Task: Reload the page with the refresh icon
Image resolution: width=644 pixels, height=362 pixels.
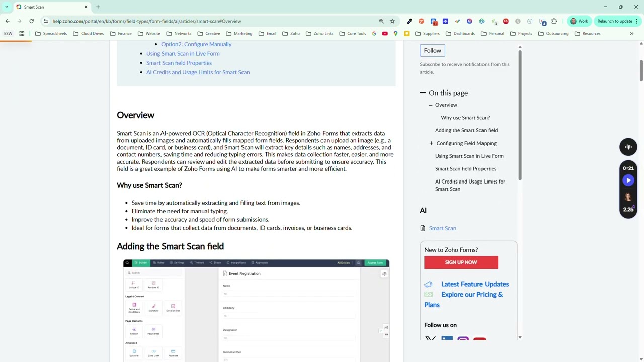Action: click(x=31, y=21)
